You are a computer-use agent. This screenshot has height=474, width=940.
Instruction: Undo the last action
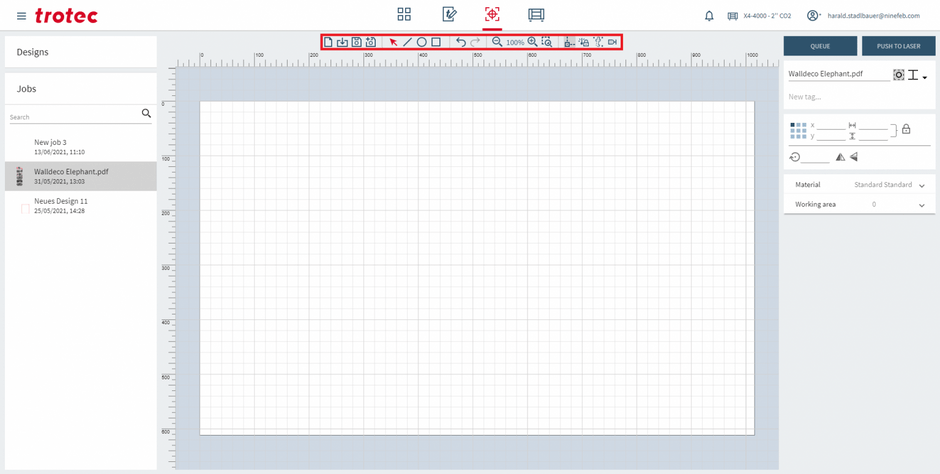pos(460,42)
